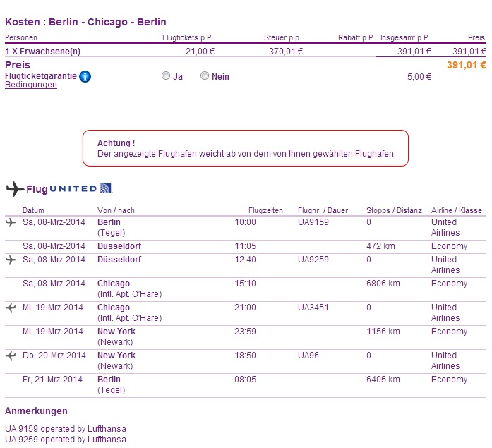Click the arrival time 08:05
Viewport: 492px width, 448px height.
point(245,380)
